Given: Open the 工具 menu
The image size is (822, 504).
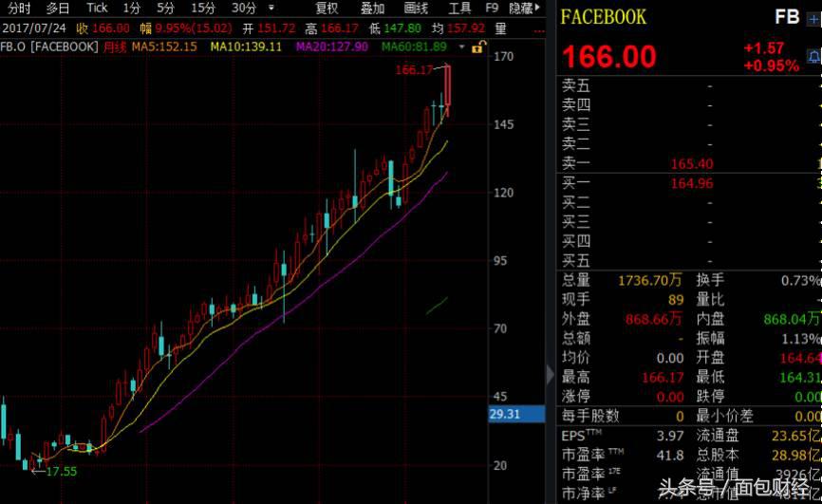Looking at the screenshot, I should coord(459,8).
